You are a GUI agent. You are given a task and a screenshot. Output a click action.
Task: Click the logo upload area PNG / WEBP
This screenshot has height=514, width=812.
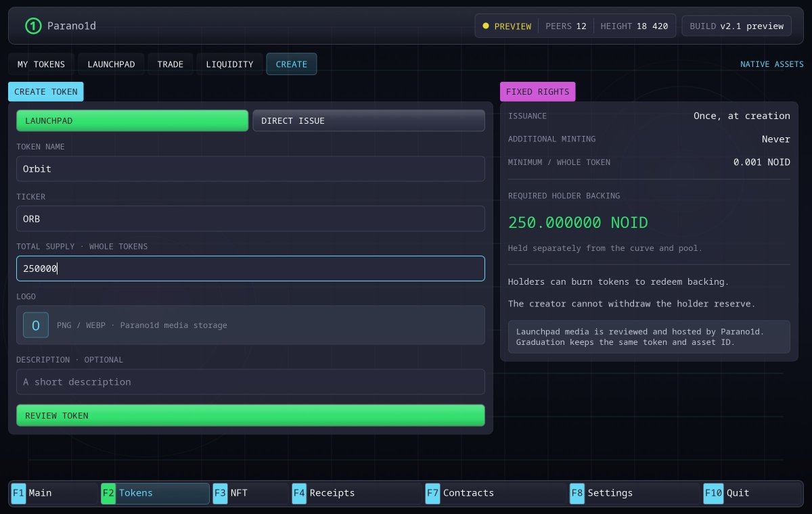pyautogui.click(x=250, y=325)
